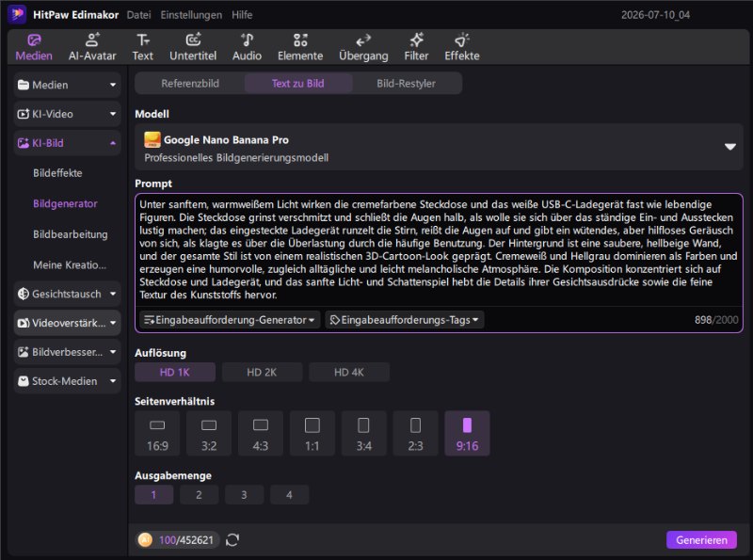Set output quantity to 4
The image size is (753, 560).
[289, 495]
